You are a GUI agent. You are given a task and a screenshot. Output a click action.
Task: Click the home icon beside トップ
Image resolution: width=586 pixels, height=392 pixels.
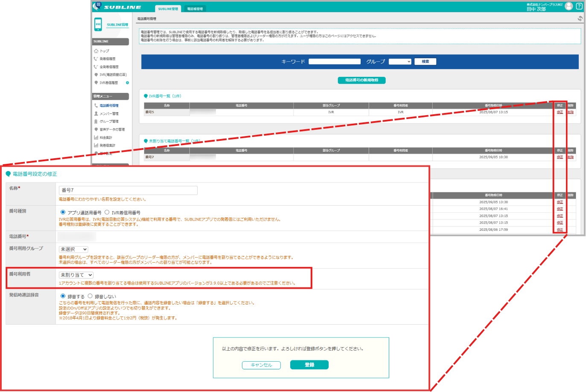[96, 51]
